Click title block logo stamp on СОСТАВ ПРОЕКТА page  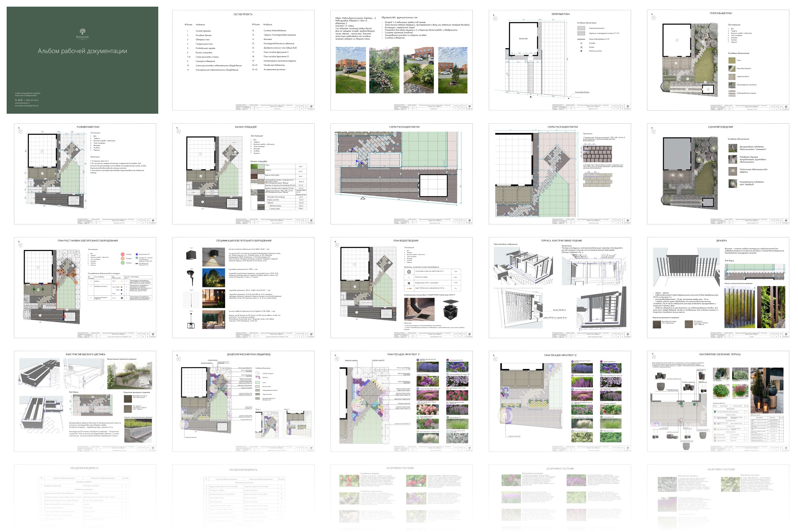coord(311,107)
